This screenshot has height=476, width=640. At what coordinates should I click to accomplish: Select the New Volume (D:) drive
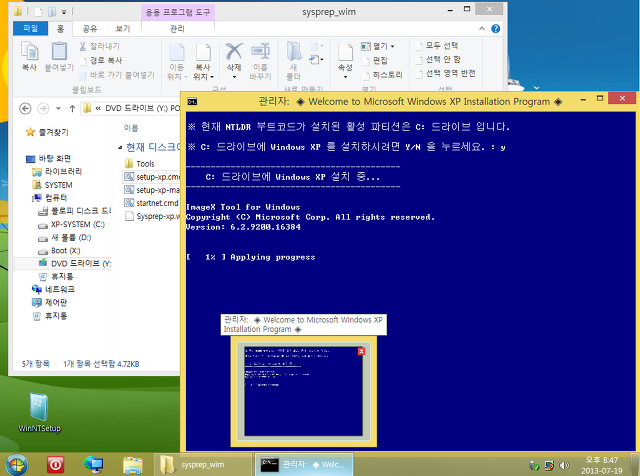(x=64, y=237)
